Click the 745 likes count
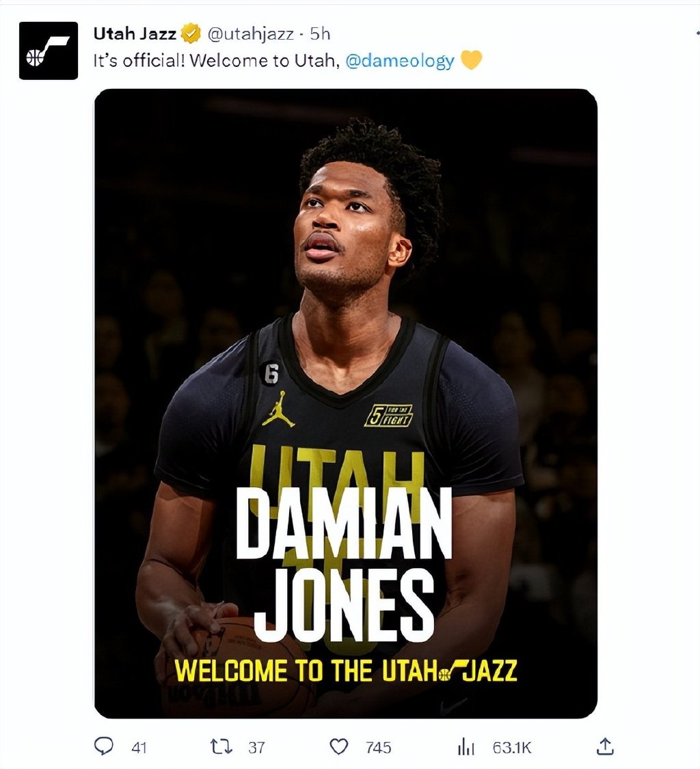Image resolution: width=700 pixels, height=769 pixels. pyautogui.click(x=378, y=747)
